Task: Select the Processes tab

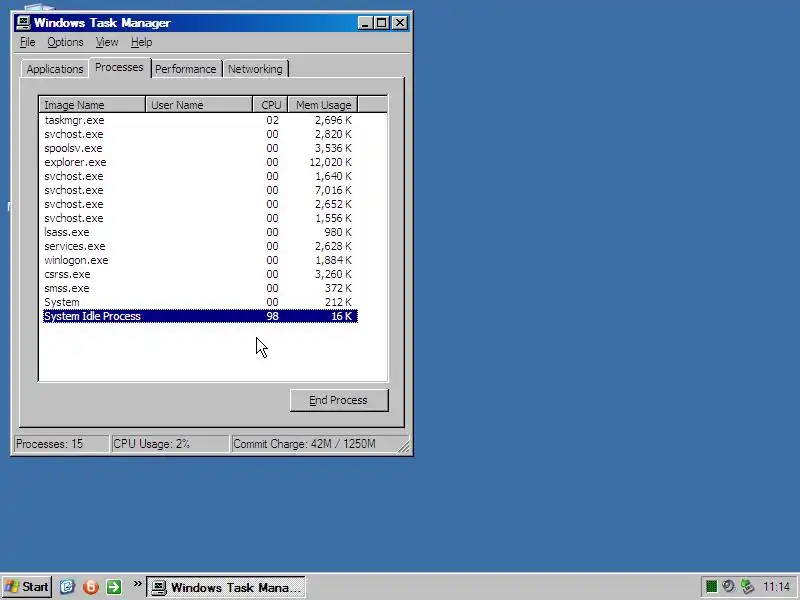Action: (x=119, y=67)
